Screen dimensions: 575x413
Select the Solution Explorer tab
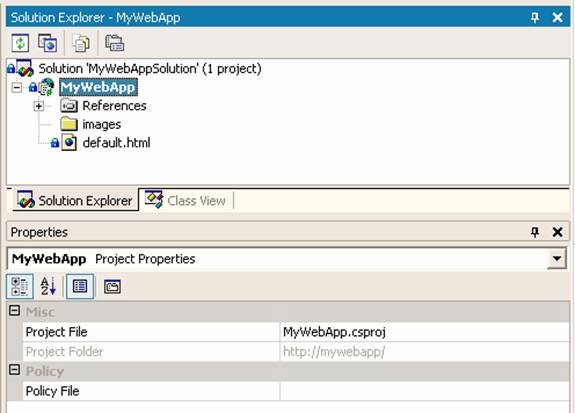[76, 200]
